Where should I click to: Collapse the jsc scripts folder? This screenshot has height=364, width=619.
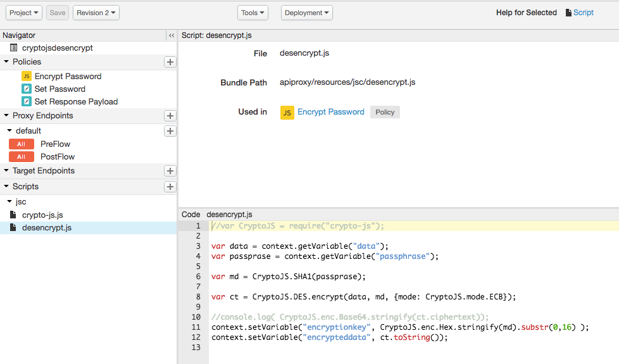point(9,202)
